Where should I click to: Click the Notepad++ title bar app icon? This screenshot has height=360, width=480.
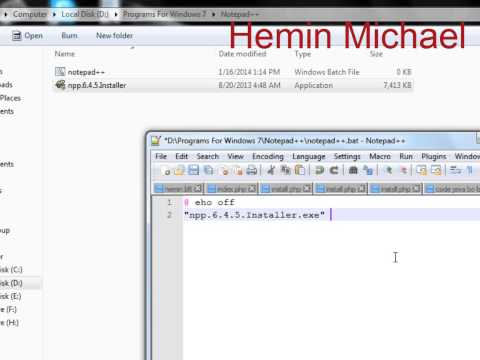(156, 141)
